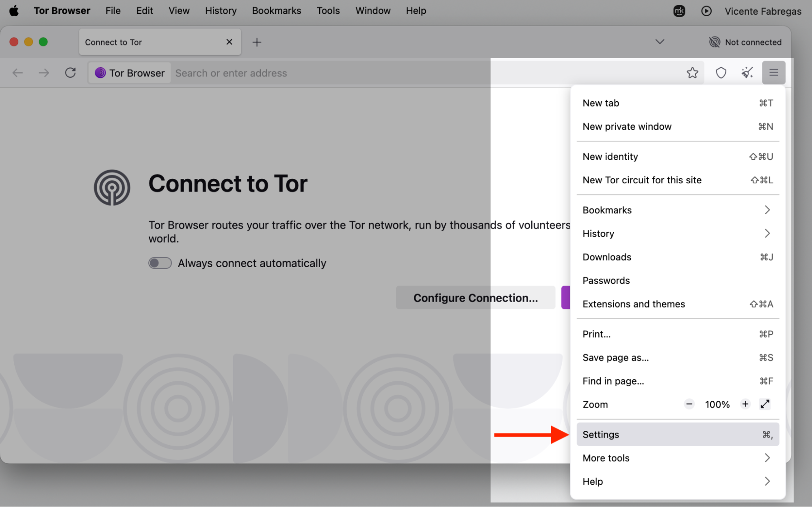Select Find in page...
Image resolution: width=812 pixels, height=507 pixels.
point(678,381)
